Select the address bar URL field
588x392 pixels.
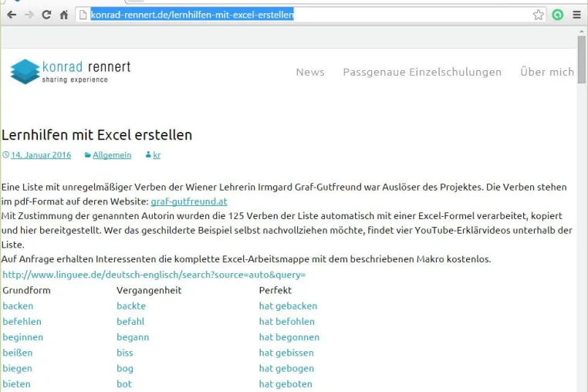[310, 15]
